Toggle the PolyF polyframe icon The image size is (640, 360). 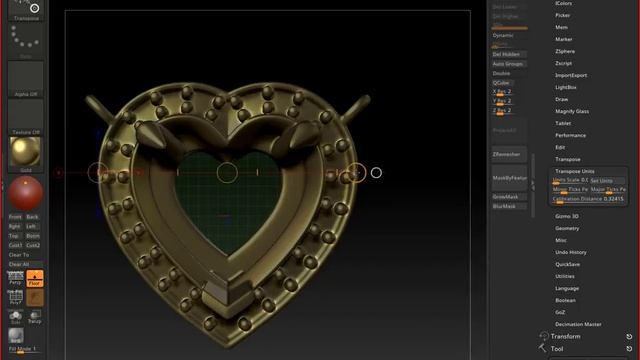pos(16,298)
